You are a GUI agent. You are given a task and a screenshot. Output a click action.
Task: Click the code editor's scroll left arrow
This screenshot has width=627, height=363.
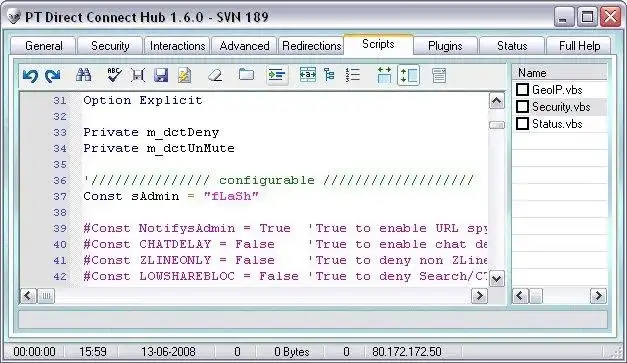tap(28, 296)
